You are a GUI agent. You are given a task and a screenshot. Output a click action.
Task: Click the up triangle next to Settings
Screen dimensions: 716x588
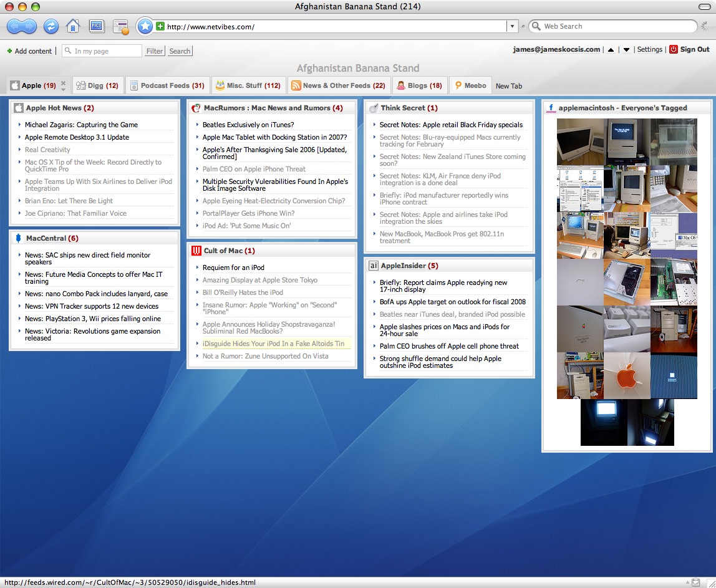click(x=611, y=50)
